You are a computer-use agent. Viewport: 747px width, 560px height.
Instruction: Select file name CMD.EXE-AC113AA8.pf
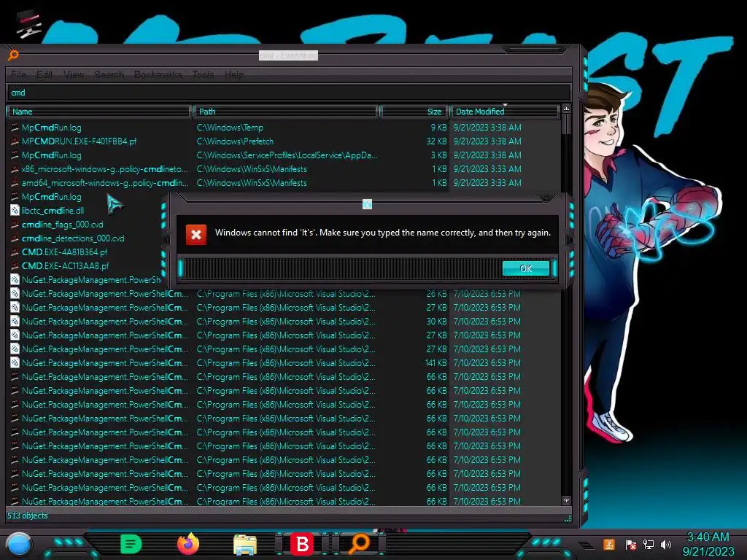click(x=65, y=265)
